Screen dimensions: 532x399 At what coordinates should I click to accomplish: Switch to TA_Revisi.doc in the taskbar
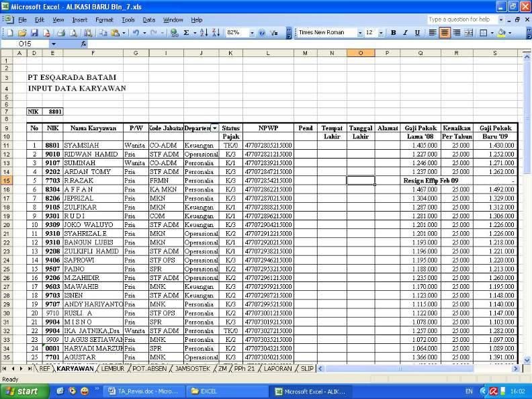pos(145,391)
